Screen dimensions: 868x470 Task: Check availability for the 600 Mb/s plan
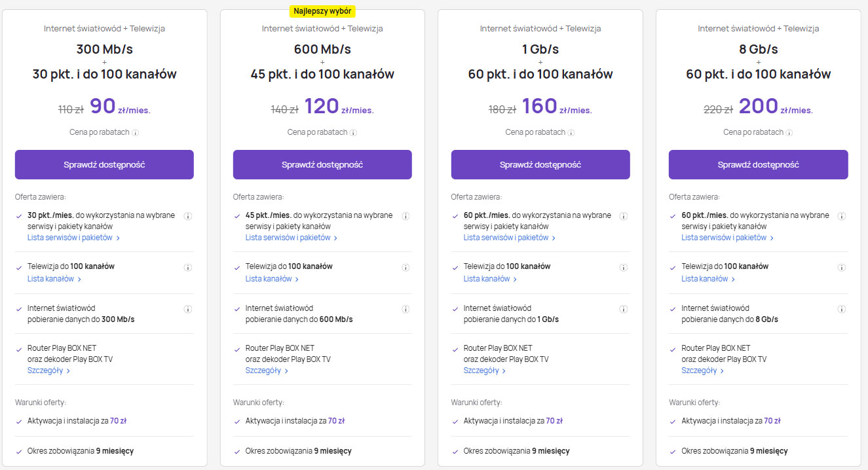(322, 164)
